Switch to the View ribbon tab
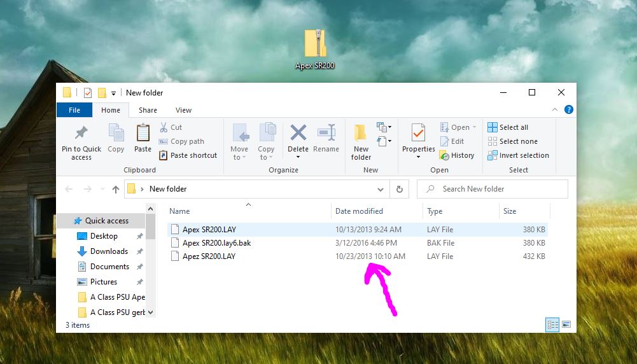Viewport: 637px width, 364px height. coord(183,110)
